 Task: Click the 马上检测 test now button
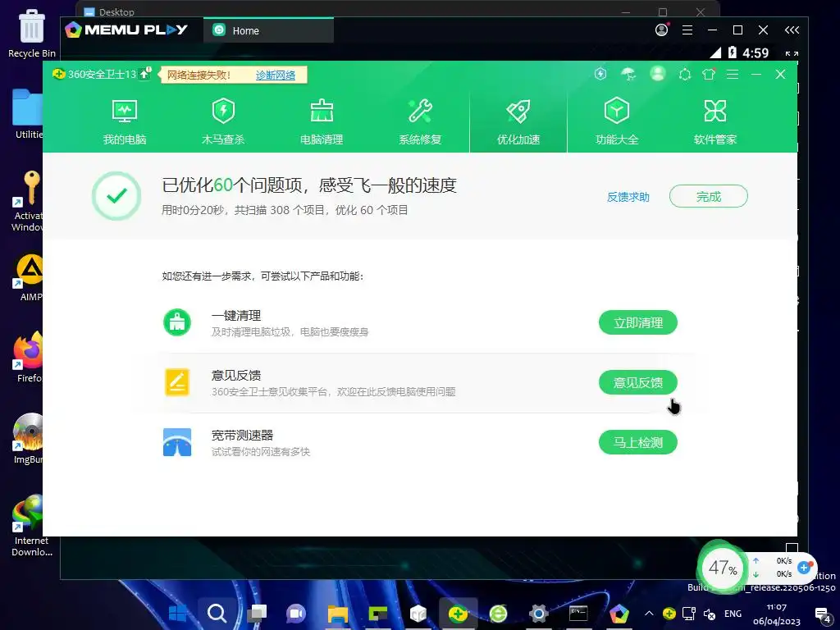[638, 442]
